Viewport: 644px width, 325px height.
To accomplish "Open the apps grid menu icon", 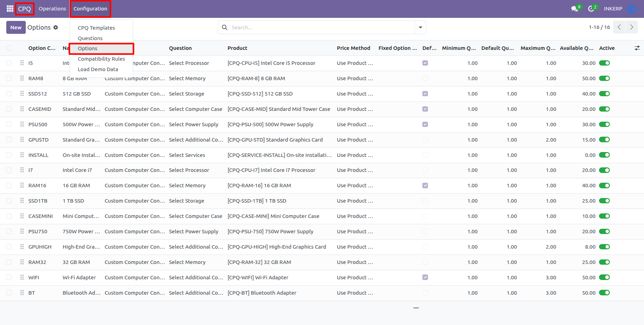I will pos(10,8).
